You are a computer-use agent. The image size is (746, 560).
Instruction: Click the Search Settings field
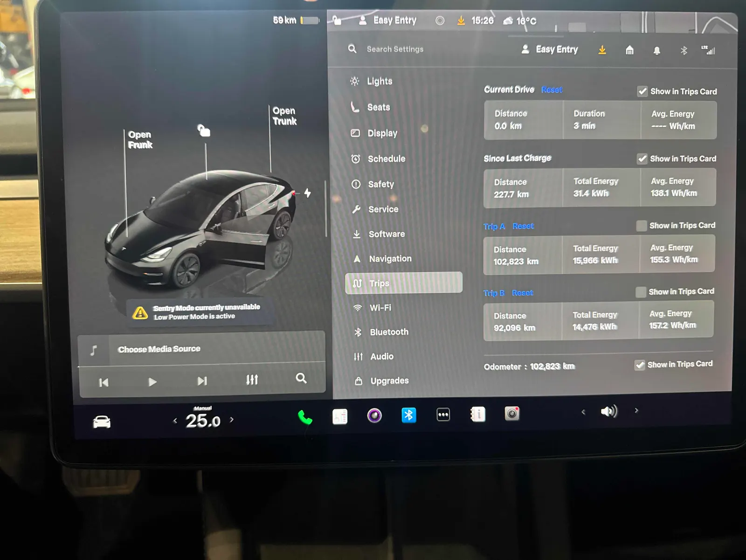395,49
